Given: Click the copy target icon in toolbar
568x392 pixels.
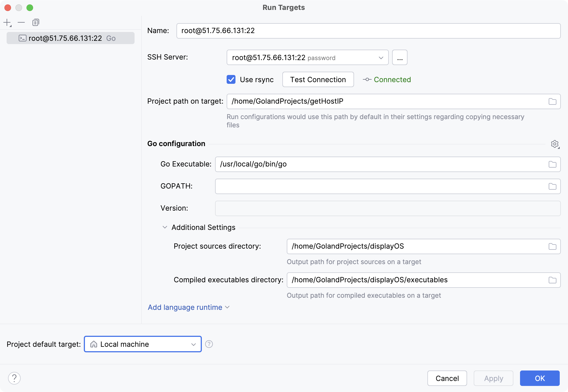Looking at the screenshot, I should pos(35,22).
